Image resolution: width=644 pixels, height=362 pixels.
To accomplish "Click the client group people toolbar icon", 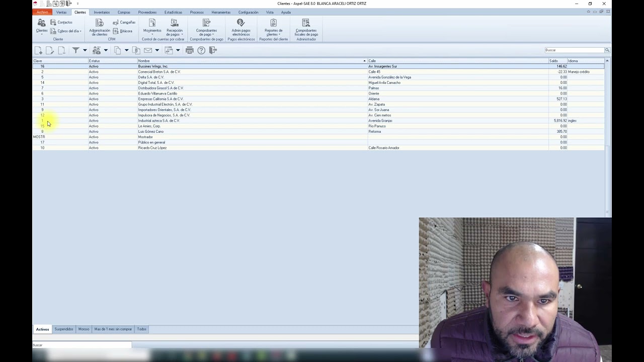I will pos(97,50).
